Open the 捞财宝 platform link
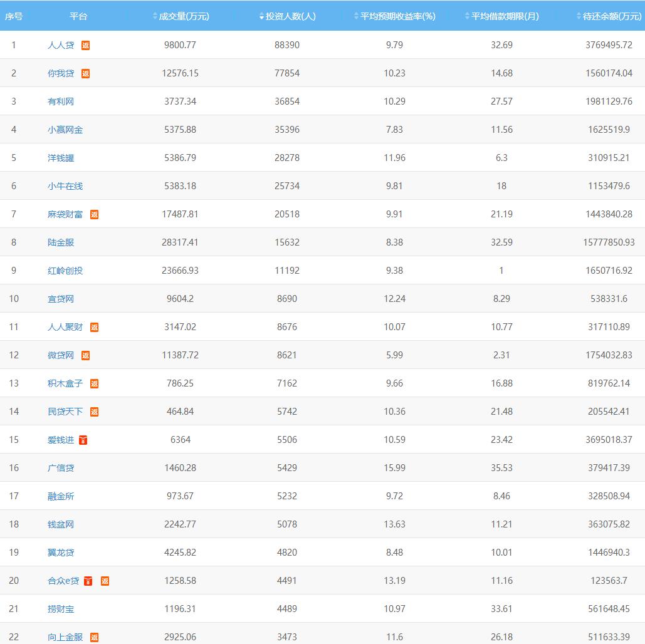This screenshot has height=644, width=645. [61, 609]
